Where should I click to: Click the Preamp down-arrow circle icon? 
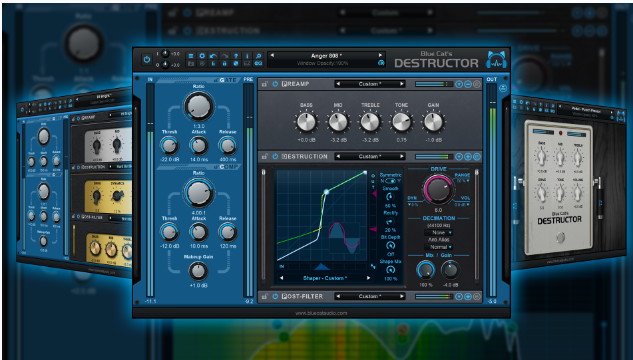[459, 84]
